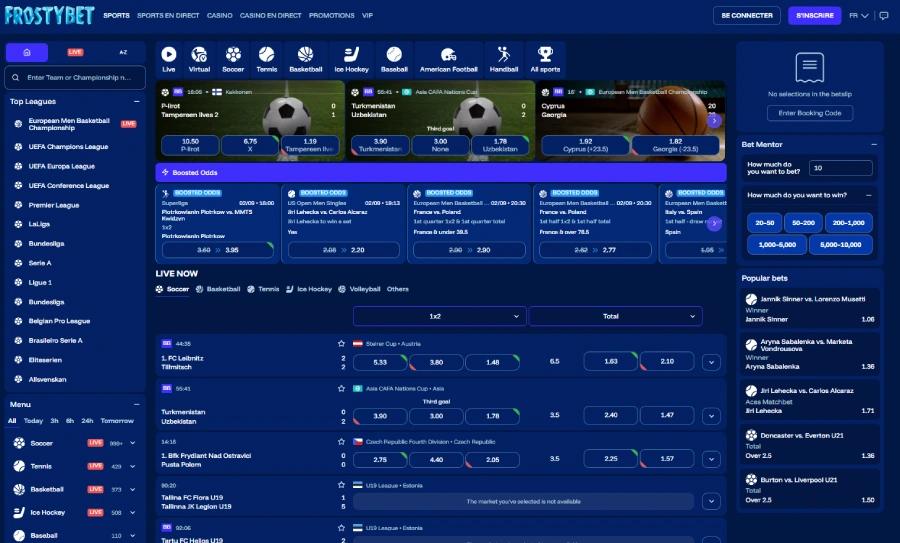The image size is (900, 543).
Task: Favorite the Turkmenistan vs Uzbekistan star
Action: 341,388
